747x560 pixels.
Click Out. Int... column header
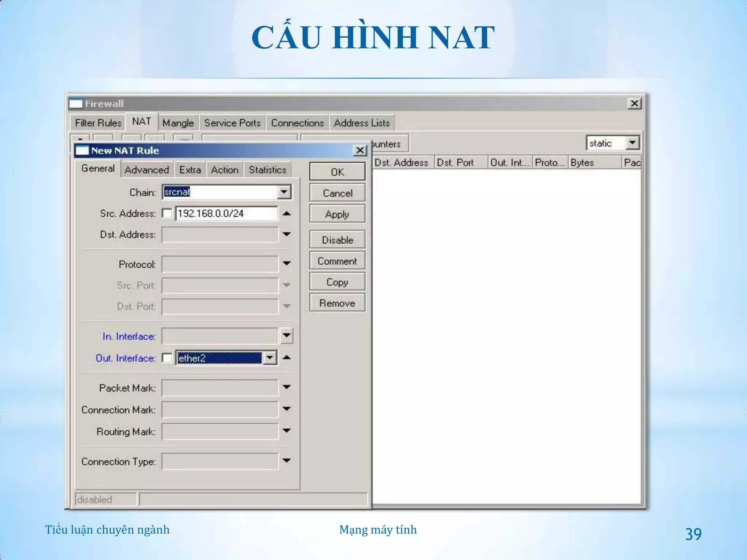coord(510,162)
